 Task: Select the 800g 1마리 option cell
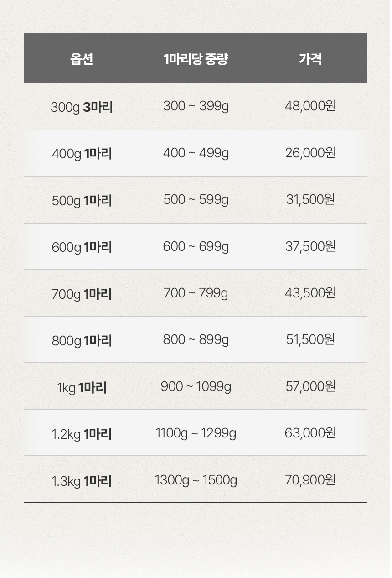point(82,340)
